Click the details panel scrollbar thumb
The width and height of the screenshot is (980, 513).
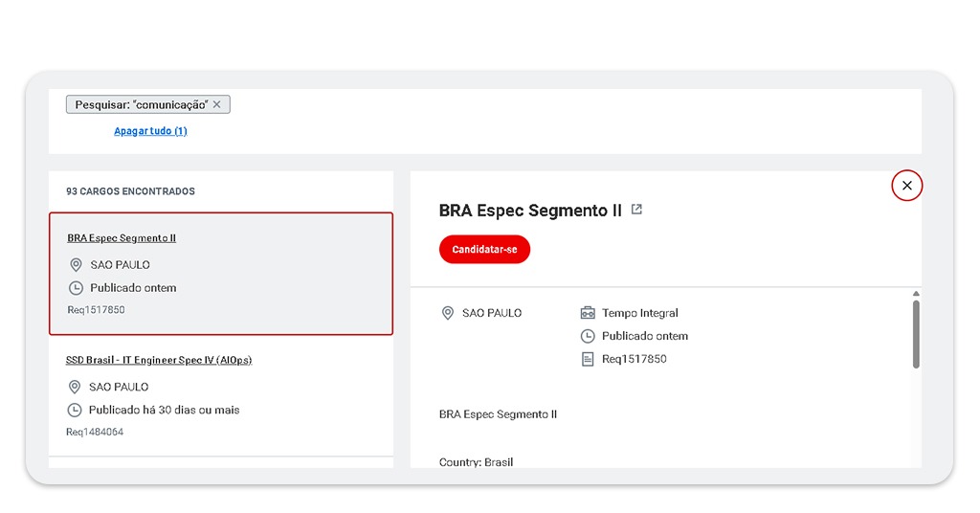[916, 333]
